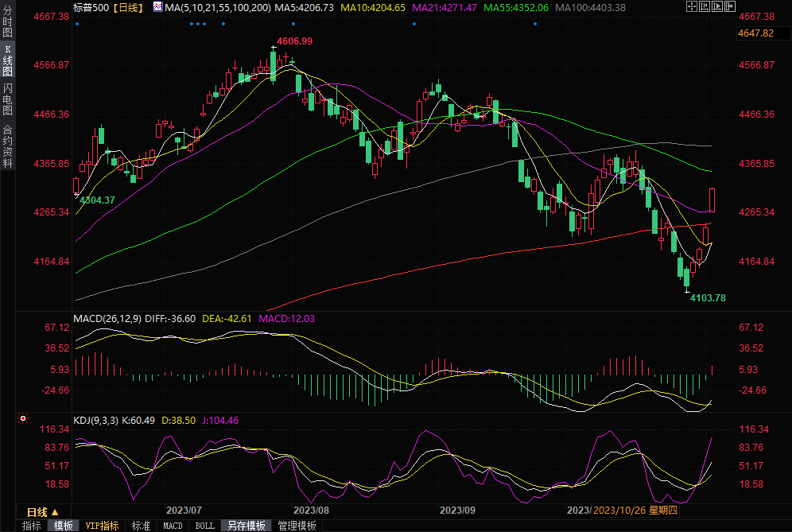The height and width of the screenshot is (532, 792).
Task: Open the 合约资料 contract info panel
Action: point(8,146)
